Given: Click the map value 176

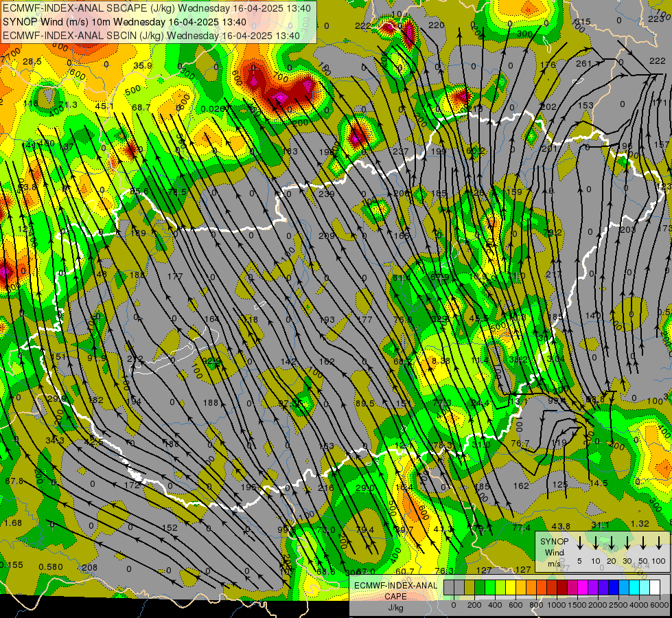Looking at the screenshot, I should point(548,65).
